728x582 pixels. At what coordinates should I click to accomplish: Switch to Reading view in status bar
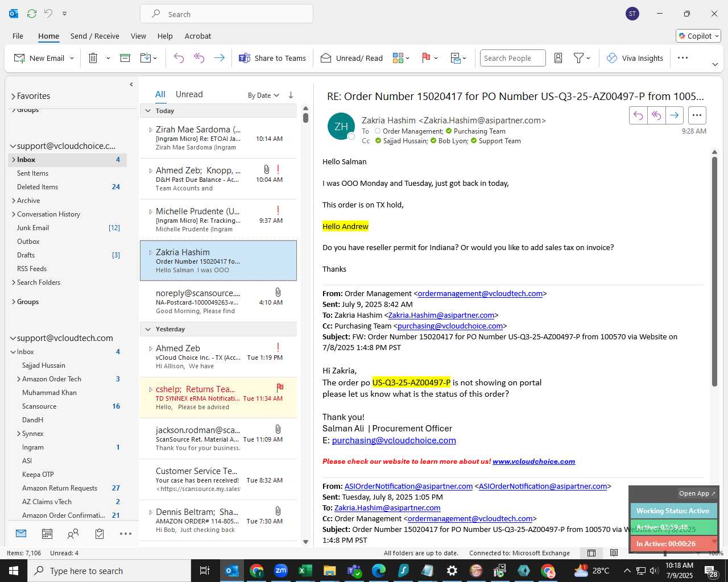click(614, 553)
